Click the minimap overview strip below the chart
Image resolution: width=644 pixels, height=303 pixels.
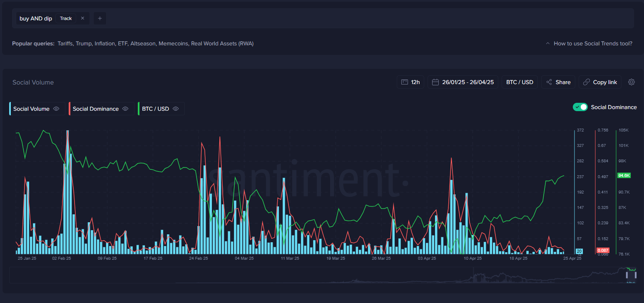(322, 275)
